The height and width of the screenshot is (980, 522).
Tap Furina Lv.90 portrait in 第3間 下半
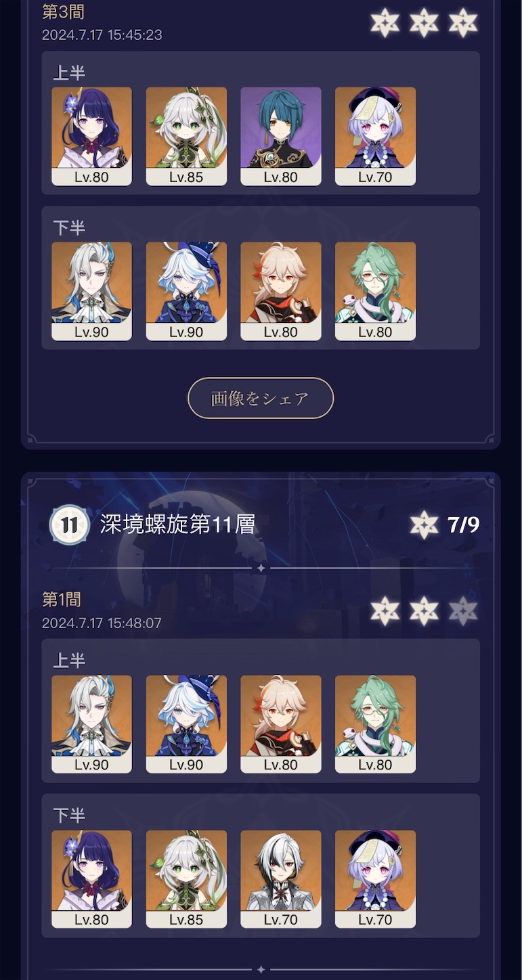pos(186,291)
